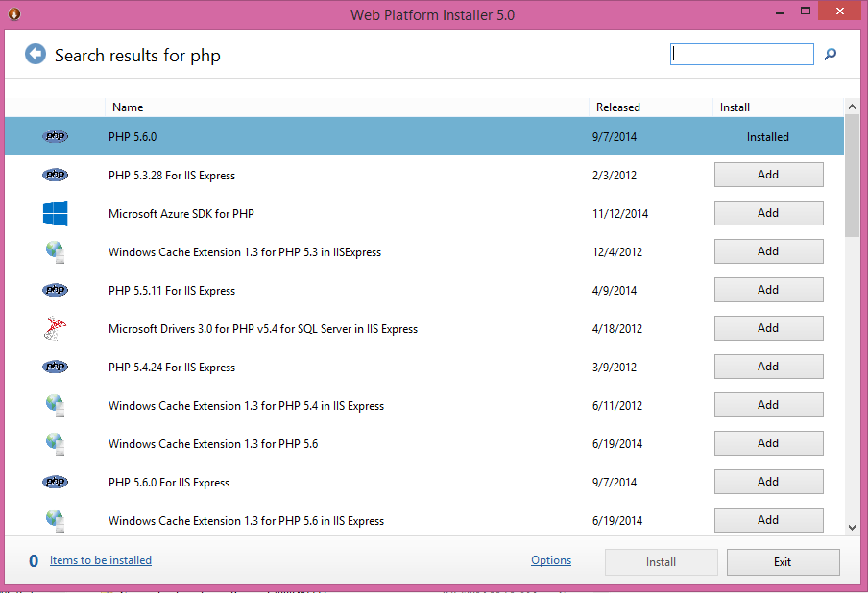
Task: Focus the search text box
Action: 742,54
